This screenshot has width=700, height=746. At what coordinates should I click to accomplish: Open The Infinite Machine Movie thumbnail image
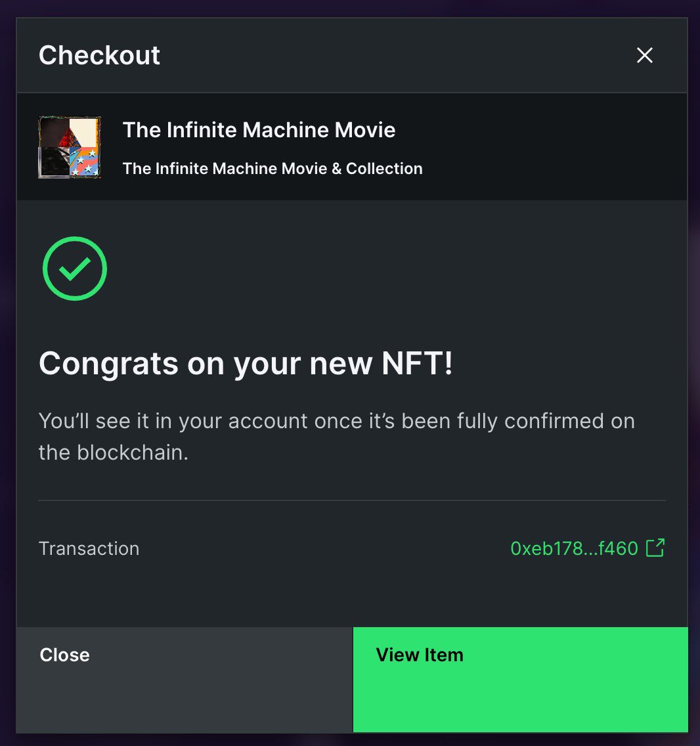point(70,147)
